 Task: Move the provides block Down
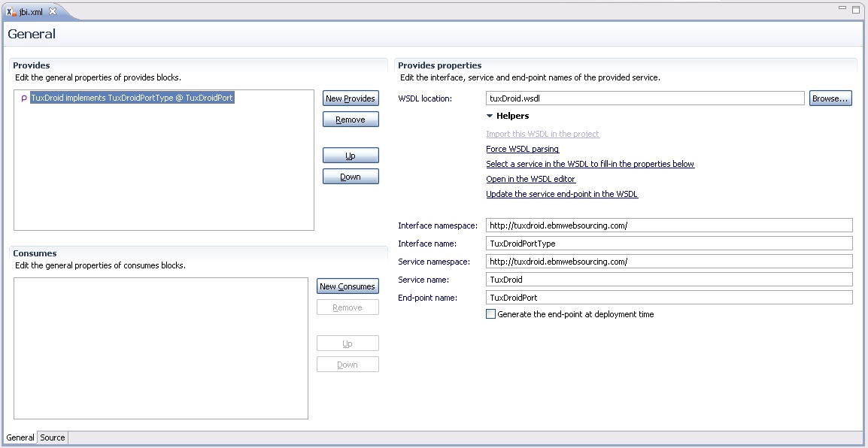click(x=350, y=177)
